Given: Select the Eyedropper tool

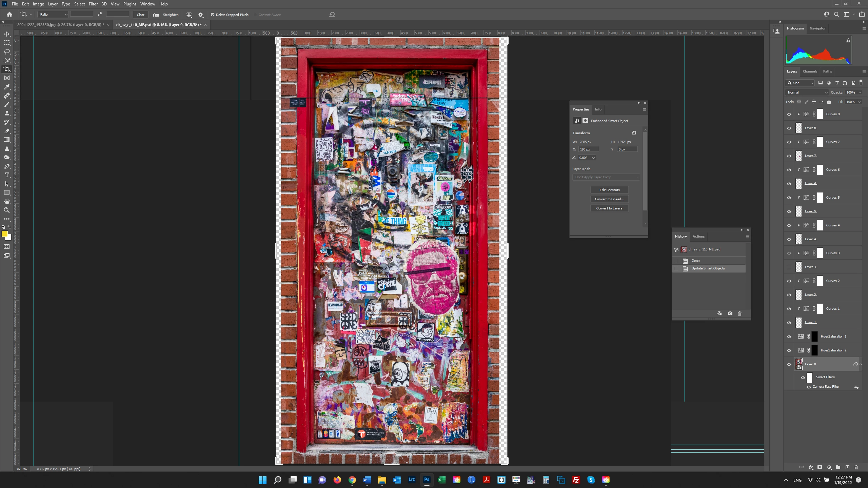Looking at the screenshot, I should 7,87.
